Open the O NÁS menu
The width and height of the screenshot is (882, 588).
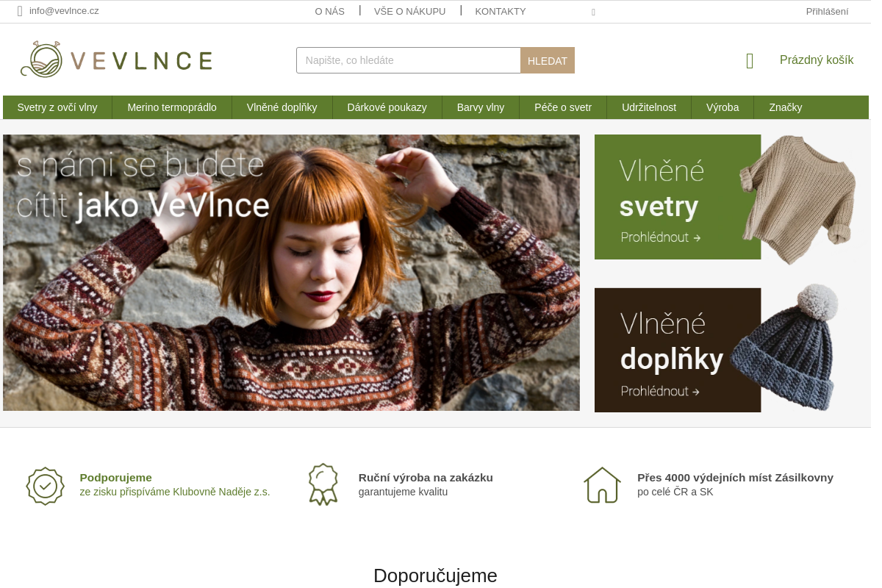329,11
